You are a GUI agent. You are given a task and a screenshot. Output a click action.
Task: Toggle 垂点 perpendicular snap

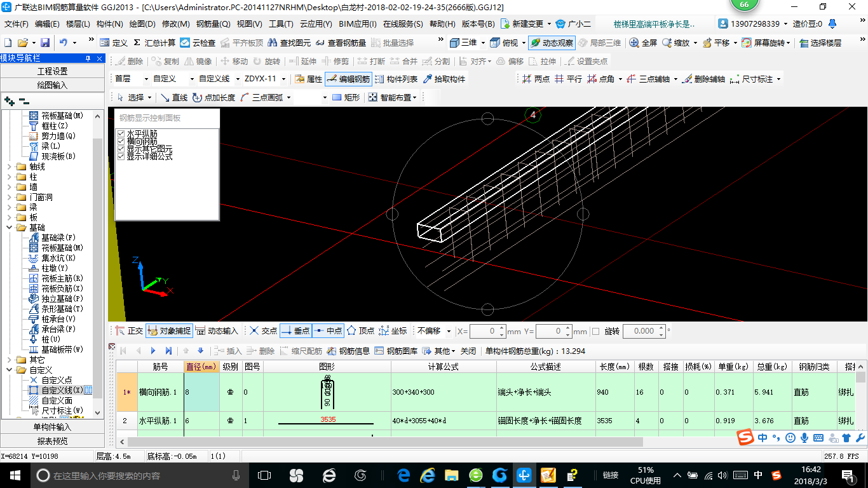(295, 330)
